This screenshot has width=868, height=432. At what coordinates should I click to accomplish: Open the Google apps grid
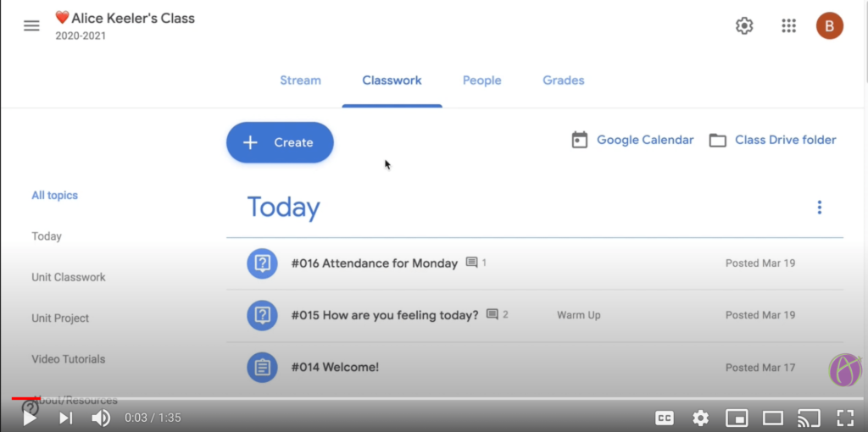(x=788, y=25)
